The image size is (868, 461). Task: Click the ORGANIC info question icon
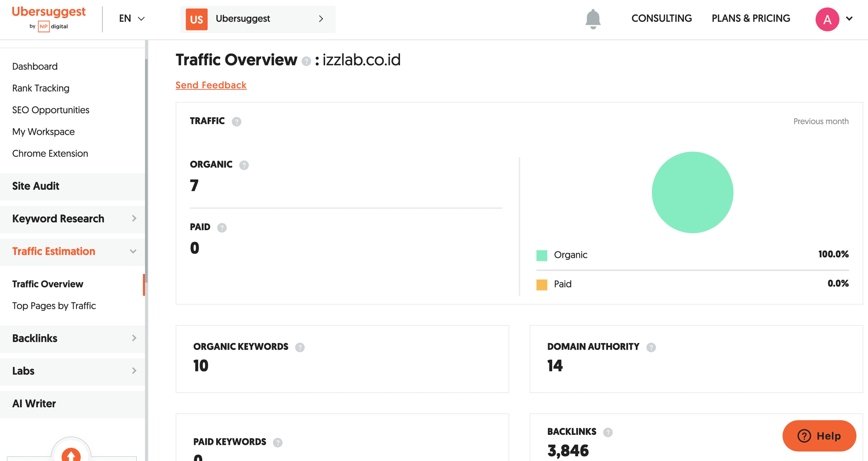coord(244,165)
